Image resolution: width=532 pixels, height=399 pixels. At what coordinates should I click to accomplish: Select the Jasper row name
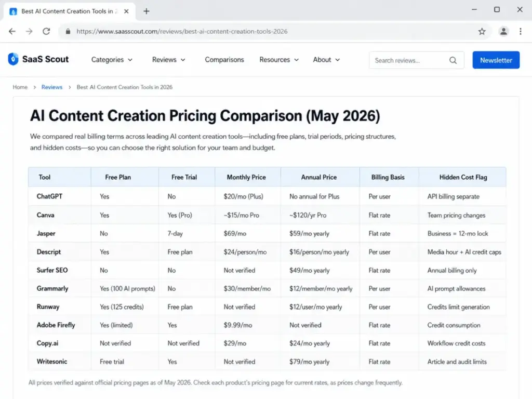tap(46, 233)
